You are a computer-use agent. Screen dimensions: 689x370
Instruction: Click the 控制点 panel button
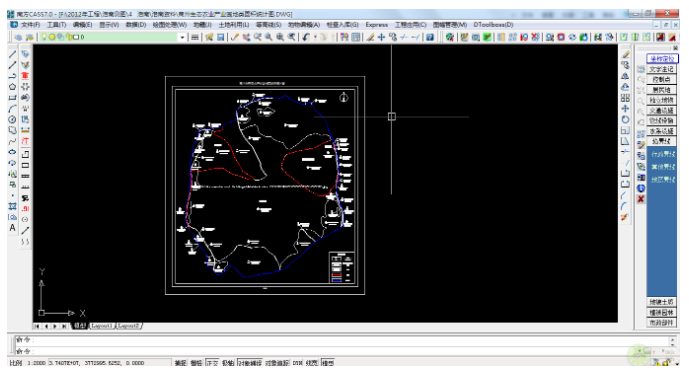point(661,80)
